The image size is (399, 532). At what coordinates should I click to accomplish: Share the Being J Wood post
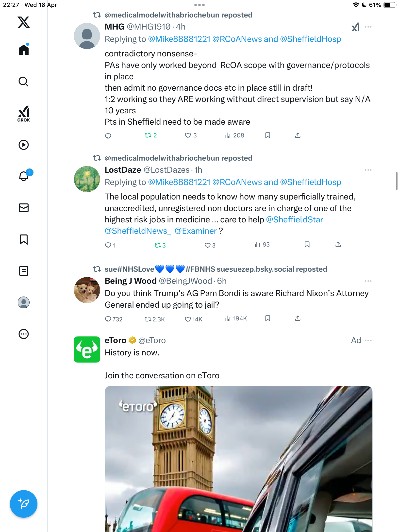[x=298, y=318]
